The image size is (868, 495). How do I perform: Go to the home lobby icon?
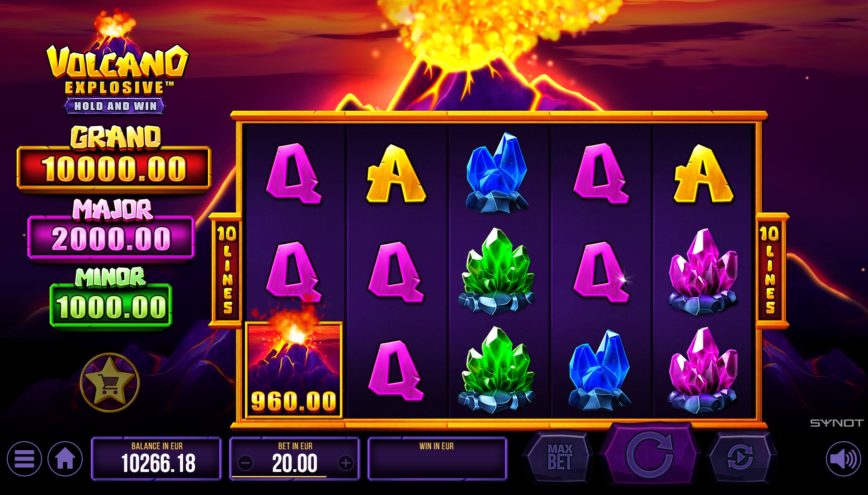65,459
